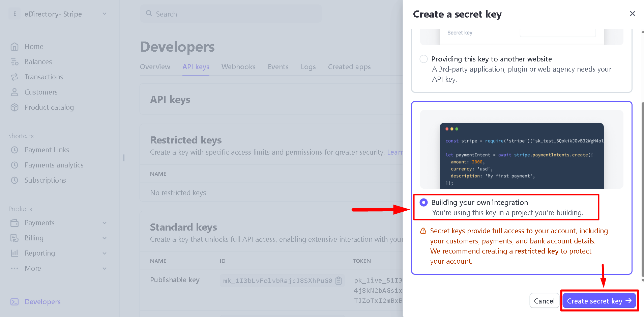
Task: Open the Developers section link
Action: (x=42, y=302)
